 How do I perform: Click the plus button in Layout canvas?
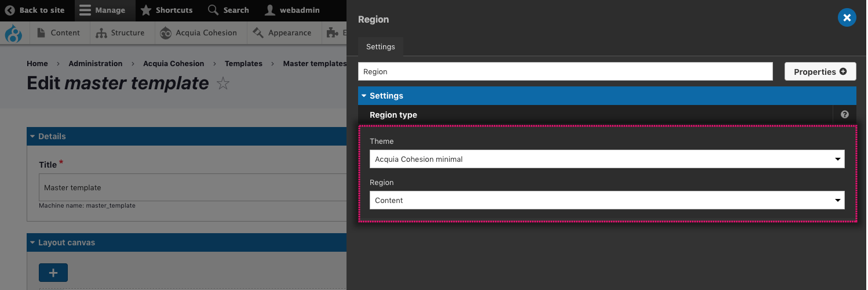pos(53,273)
